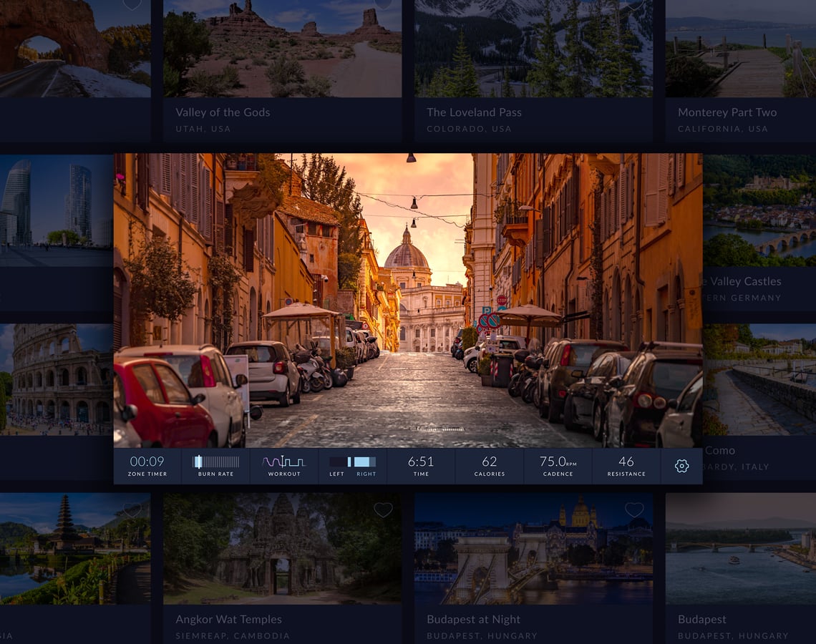Image resolution: width=816 pixels, height=644 pixels.
Task: Click the burn rate gauge
Action: pyautogui.click(x=216, y=462)
